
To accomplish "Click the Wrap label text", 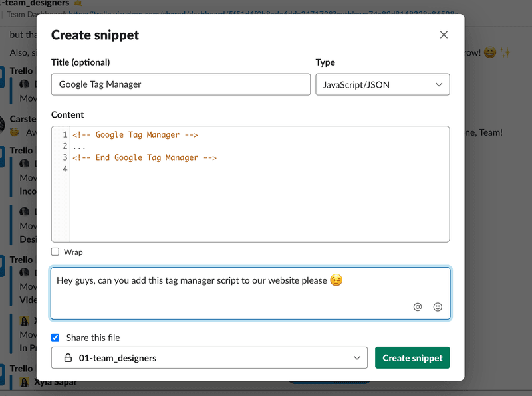I will tap(73, 252).
